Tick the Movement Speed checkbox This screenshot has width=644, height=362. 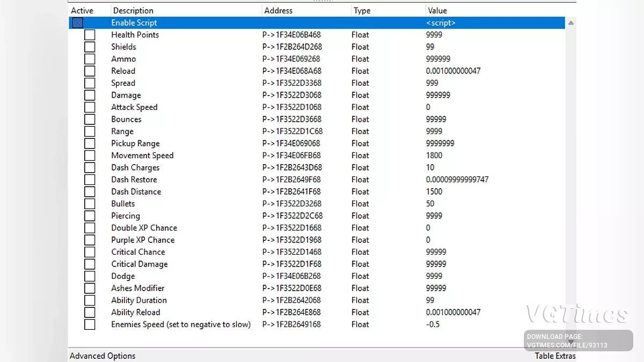point(90,156)
